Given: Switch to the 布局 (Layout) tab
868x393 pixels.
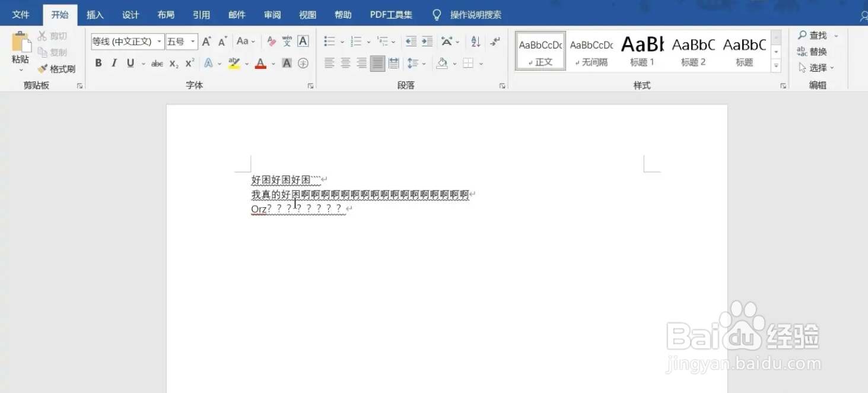Looking at the screenshot, I should click(166, 15).
